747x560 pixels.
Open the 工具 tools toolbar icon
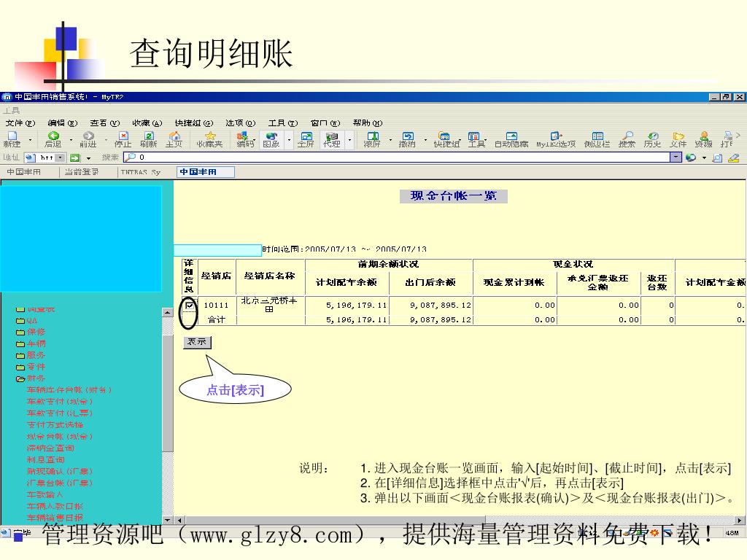pos(476,139)
